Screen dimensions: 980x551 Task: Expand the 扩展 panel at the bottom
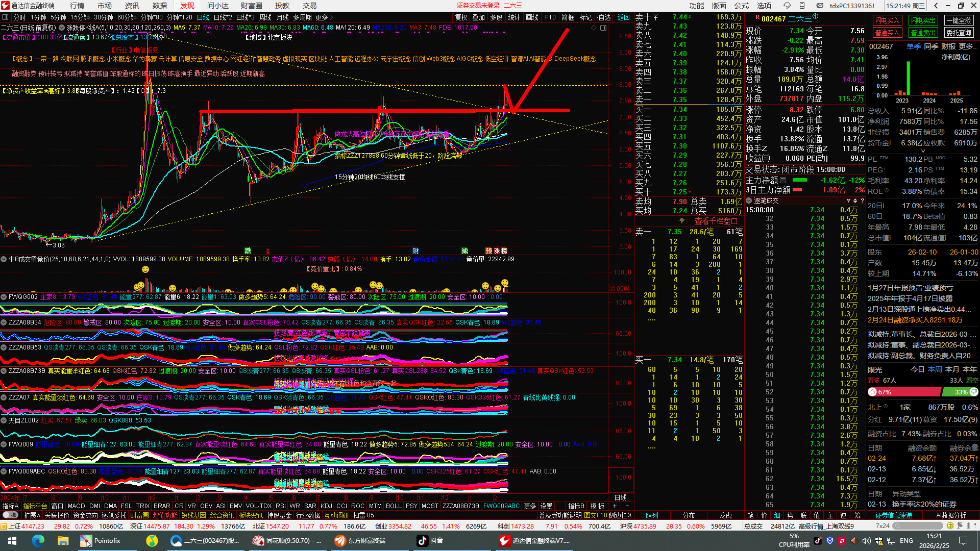32,515
